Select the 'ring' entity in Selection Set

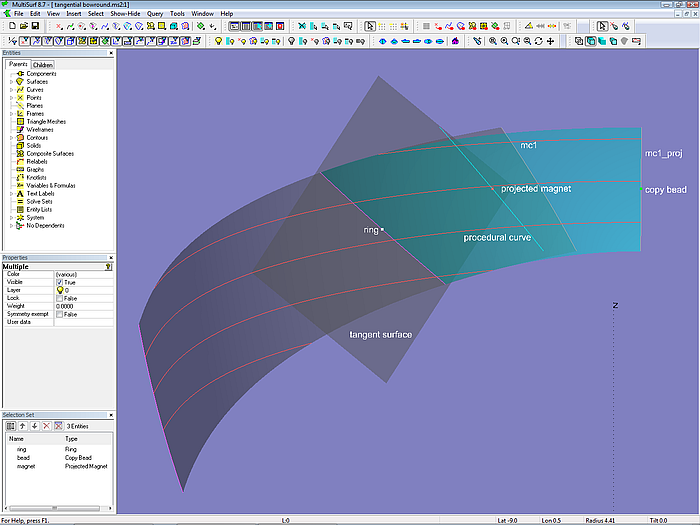pos(22,450)
